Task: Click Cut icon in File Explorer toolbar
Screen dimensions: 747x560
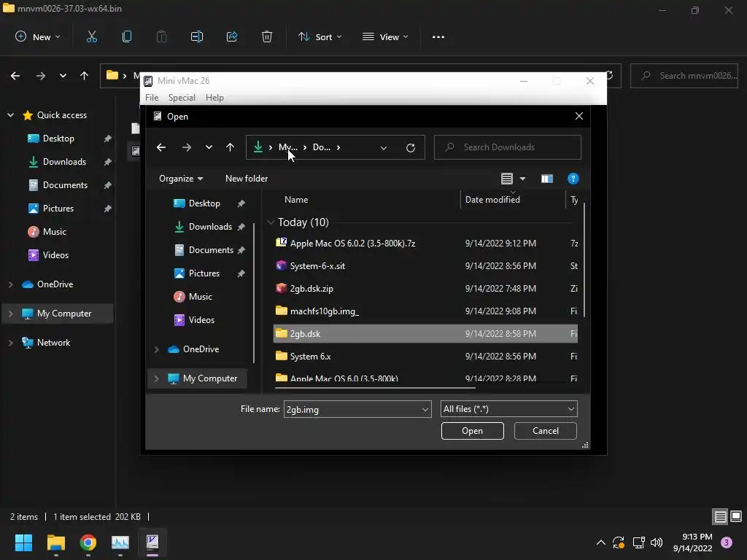Action: (x=91, y=36)
